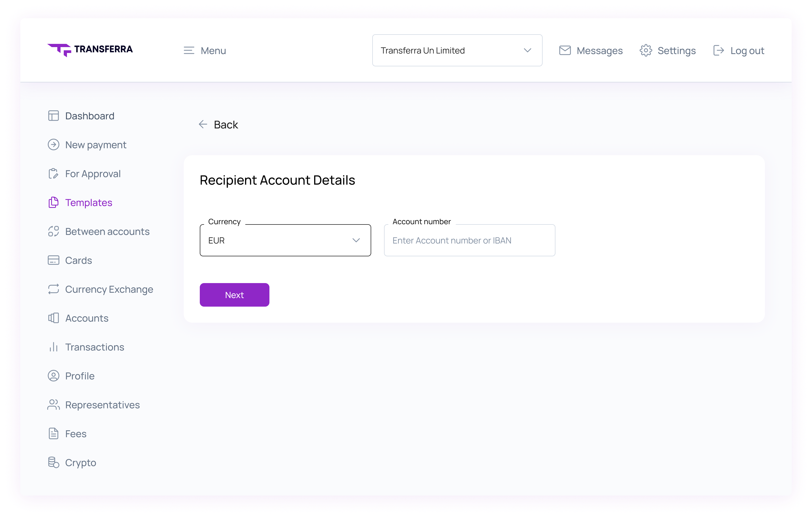Click the Menu label in header
Viewport: 812px width, 518px height.
(213, 51)
